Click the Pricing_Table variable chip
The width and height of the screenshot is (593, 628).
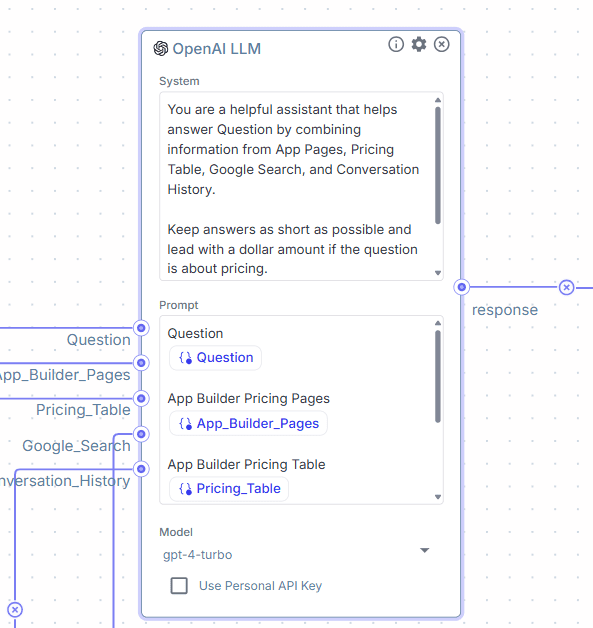(229, 489)
